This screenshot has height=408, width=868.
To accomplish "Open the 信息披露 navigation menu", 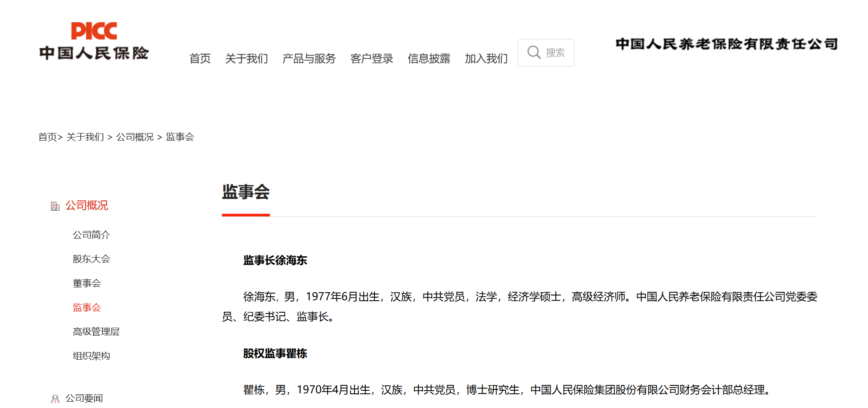I will point(429,59).
